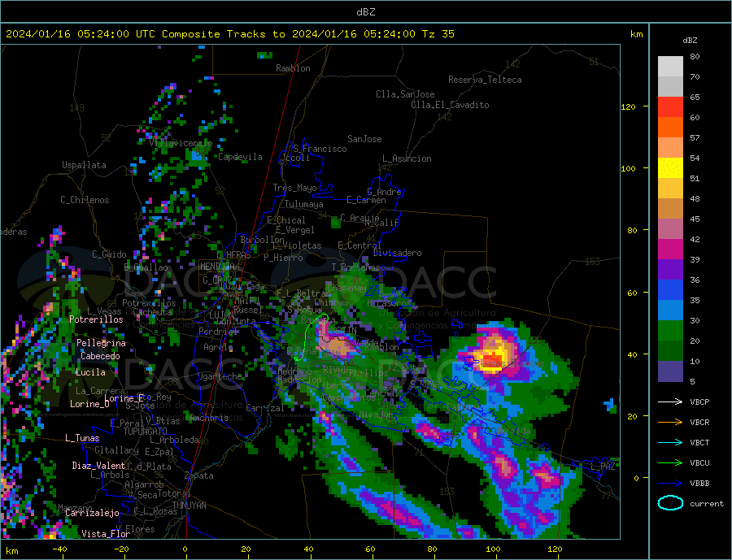Click the 'Carrizalejo' place label

pyautogui.click(x=92, y=513)
